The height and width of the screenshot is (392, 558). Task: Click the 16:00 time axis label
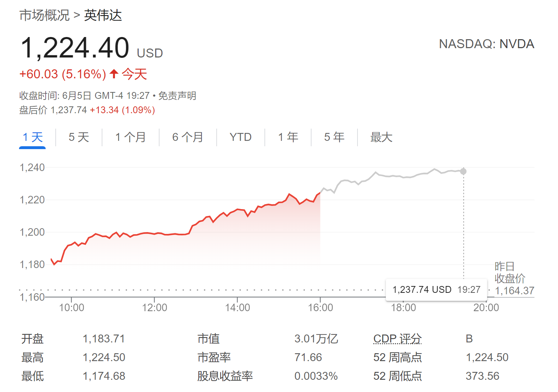point(320,308)
